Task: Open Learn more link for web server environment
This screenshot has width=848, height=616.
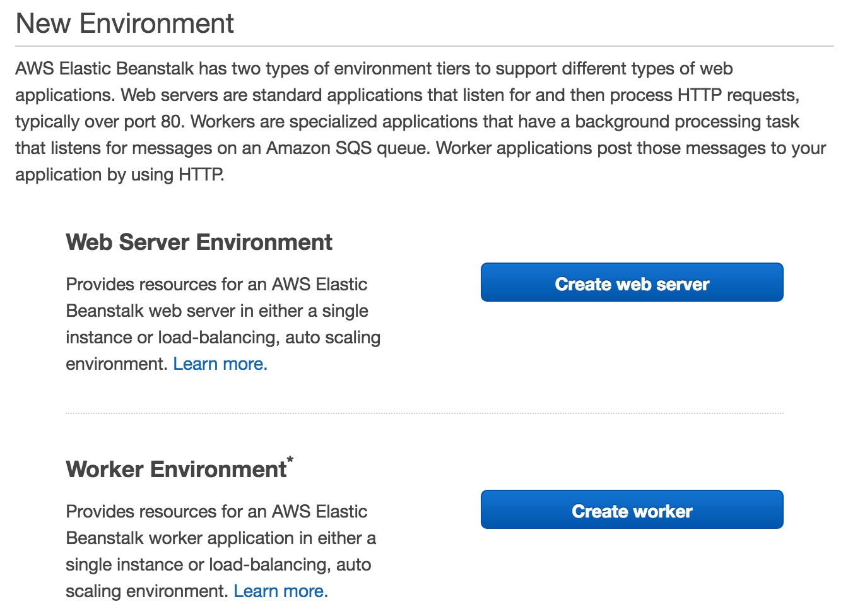Action: click(220, 364)
